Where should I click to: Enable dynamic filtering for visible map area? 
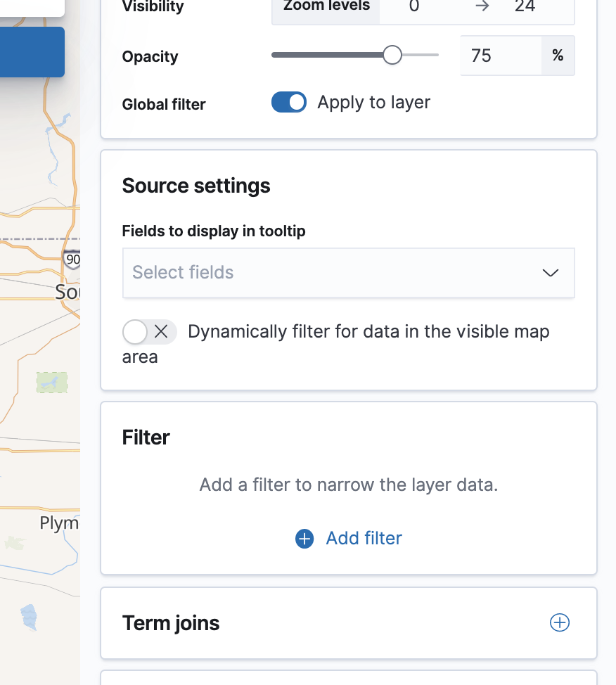(x=149, y=332)
